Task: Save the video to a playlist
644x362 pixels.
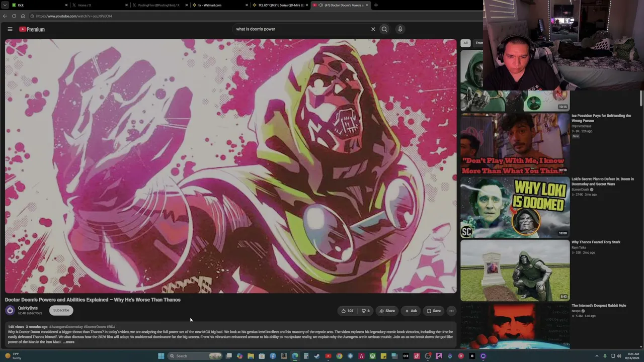Action: (x=434, y=311)
